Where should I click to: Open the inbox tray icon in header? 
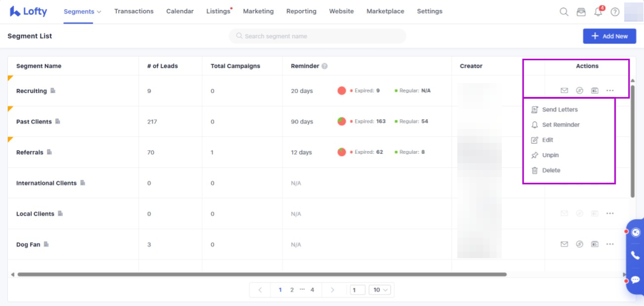581,12
